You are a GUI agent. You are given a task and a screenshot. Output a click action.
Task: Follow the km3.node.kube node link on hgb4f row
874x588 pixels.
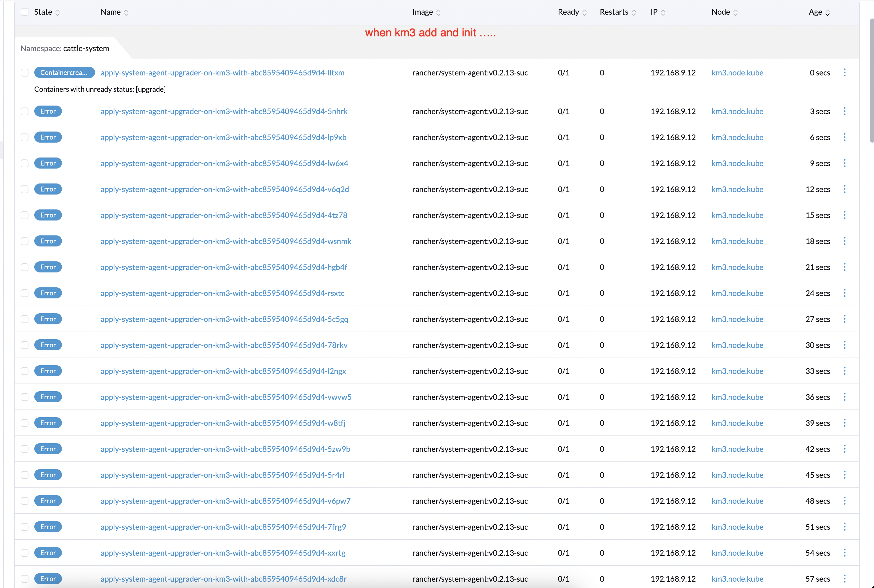[x=737, y=267]
